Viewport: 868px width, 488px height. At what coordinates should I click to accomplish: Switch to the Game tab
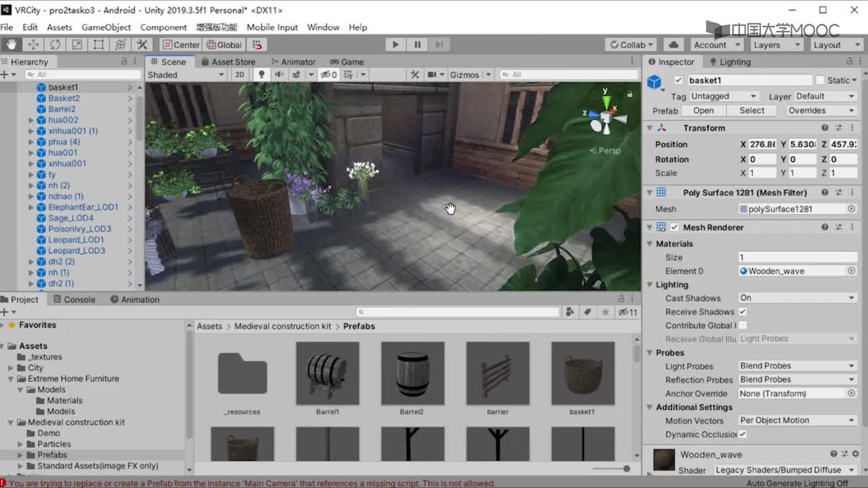[347, 62]
